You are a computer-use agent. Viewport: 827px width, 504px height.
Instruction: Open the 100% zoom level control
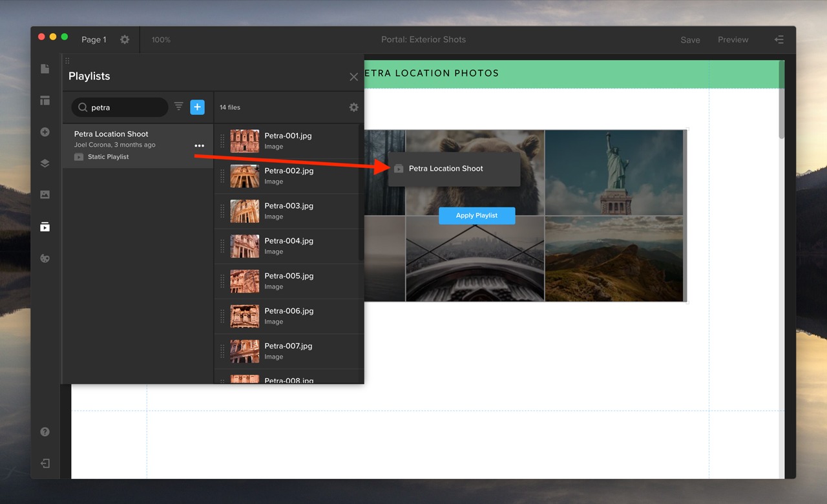(161, 39)
